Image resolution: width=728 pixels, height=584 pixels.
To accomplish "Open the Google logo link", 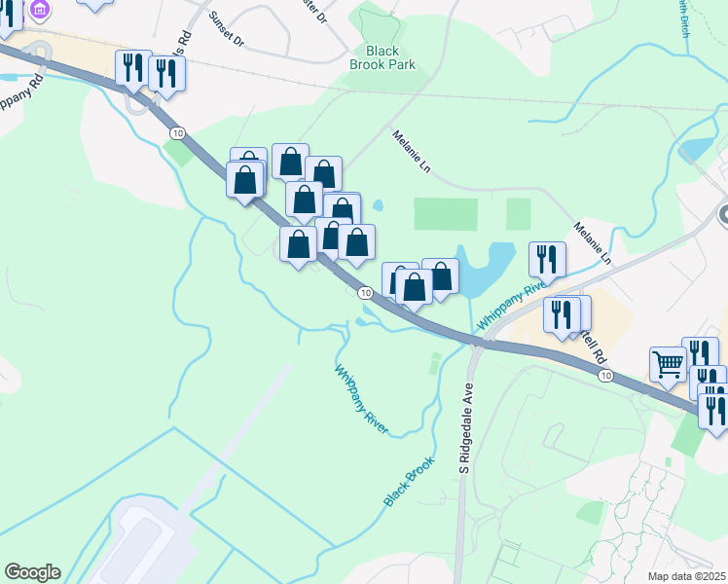I will pos(32,572).
